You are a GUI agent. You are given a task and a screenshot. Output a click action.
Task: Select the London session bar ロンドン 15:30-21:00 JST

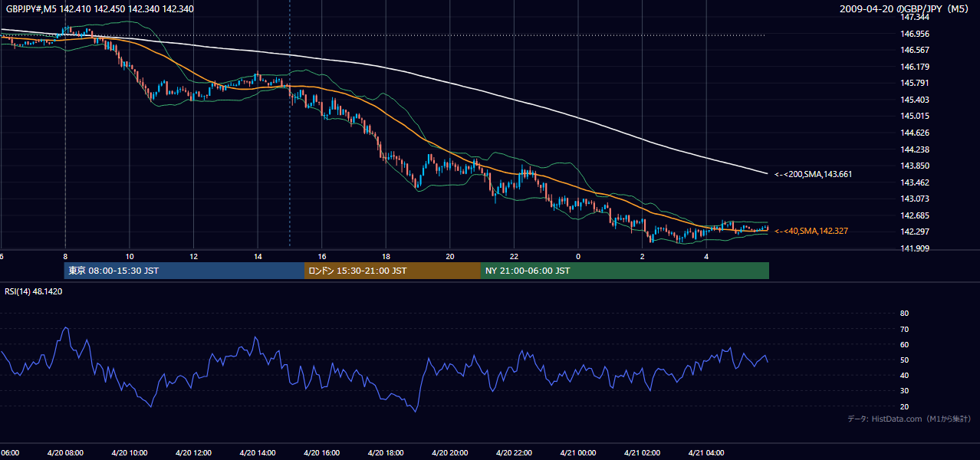[x=393, y=271]
